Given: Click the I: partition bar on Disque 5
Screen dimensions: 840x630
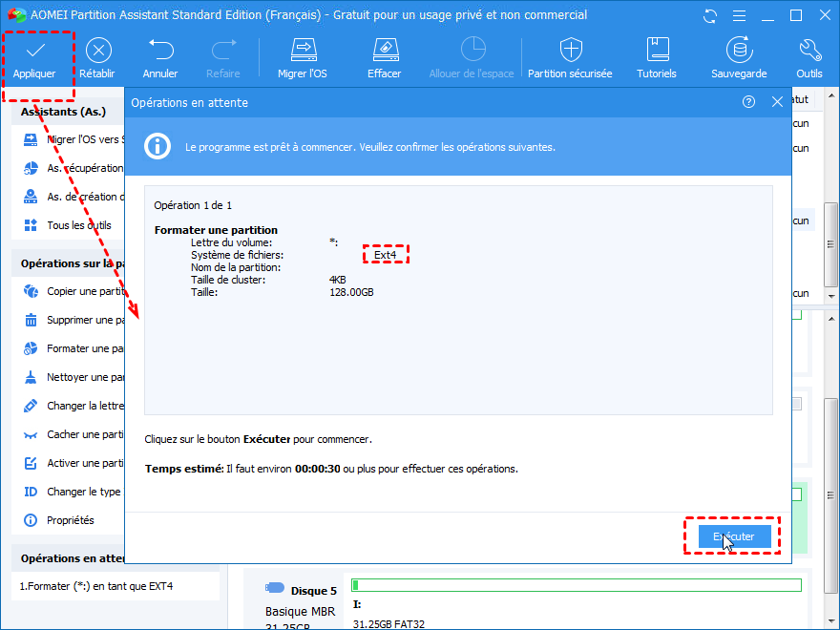Looking at the screenshot, I should [x=577, y=585].
